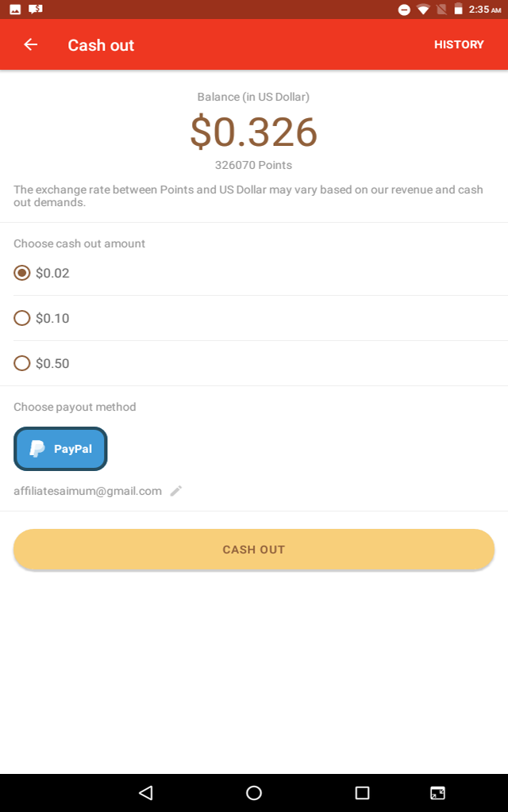
Task: Edit PayPal email with pencil icon
Action: click(x=176, y=491)
